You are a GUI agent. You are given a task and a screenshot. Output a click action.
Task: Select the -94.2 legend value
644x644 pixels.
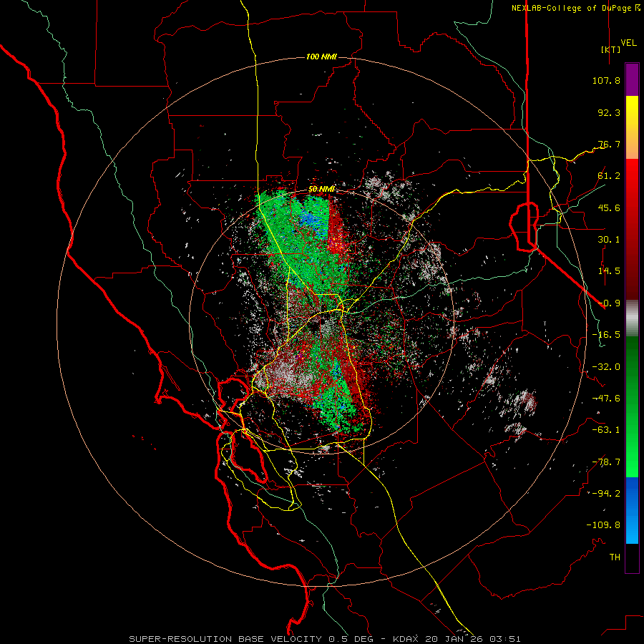[x=606, y=494]
